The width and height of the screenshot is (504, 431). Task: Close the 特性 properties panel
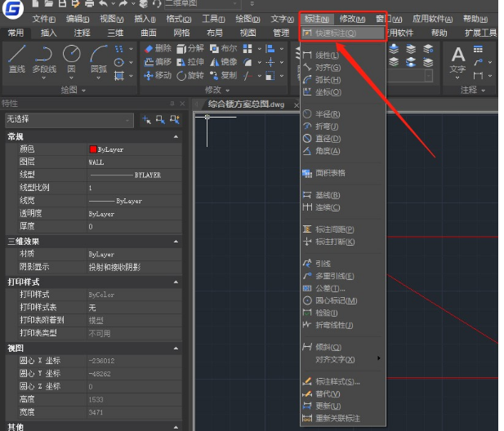click(182, 104)
